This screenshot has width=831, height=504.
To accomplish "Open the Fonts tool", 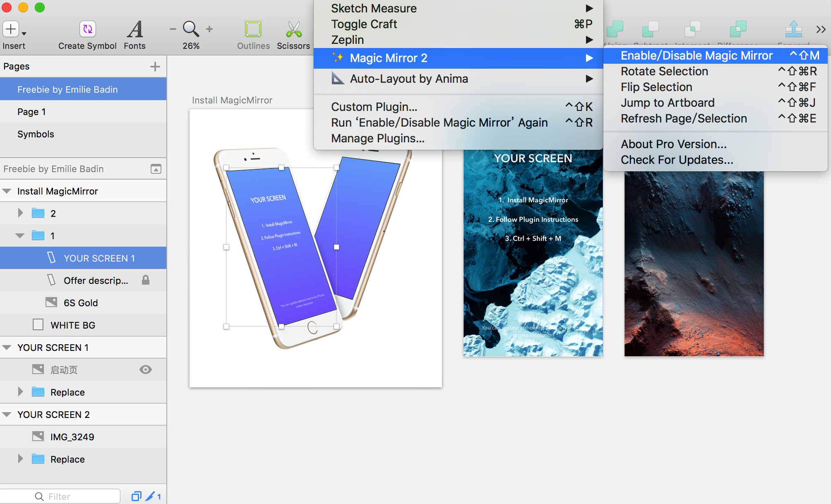I will pyautogui.click(x=135, y=29).
